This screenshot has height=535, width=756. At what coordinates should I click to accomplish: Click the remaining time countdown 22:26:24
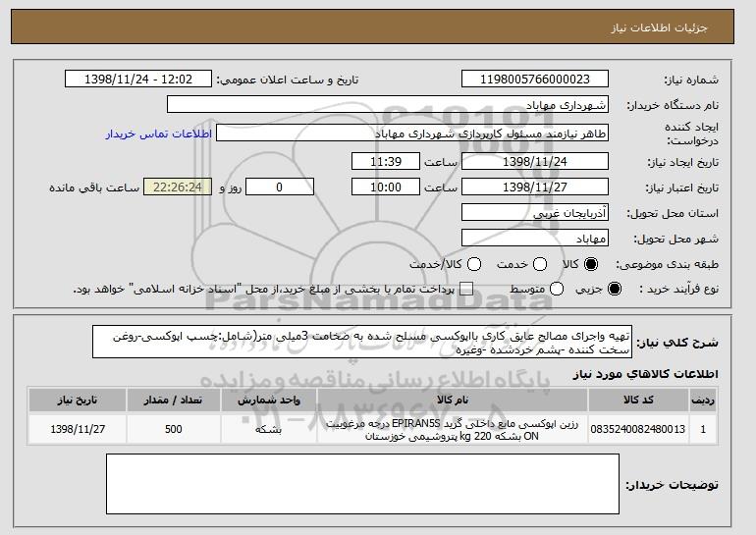pos(178,187)
